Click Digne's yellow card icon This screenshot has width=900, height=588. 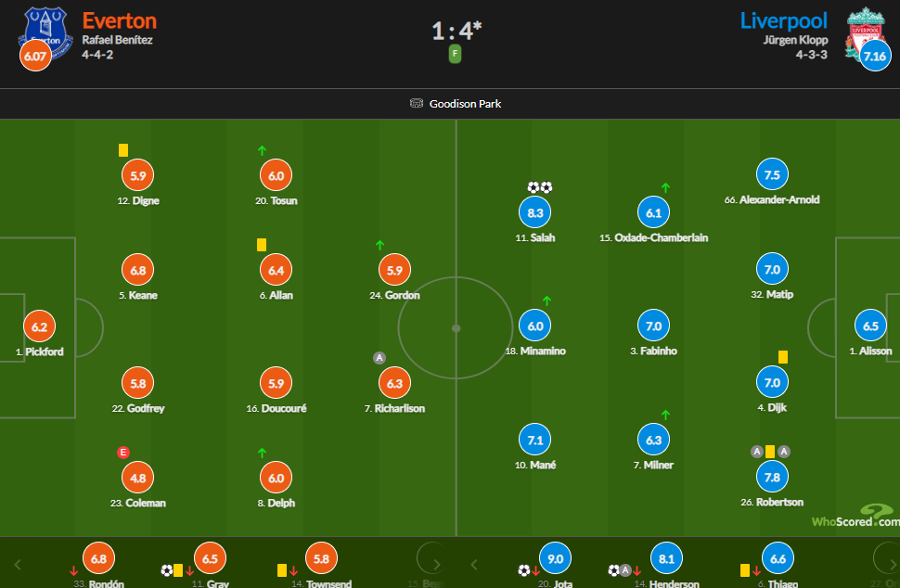[123, 150]
